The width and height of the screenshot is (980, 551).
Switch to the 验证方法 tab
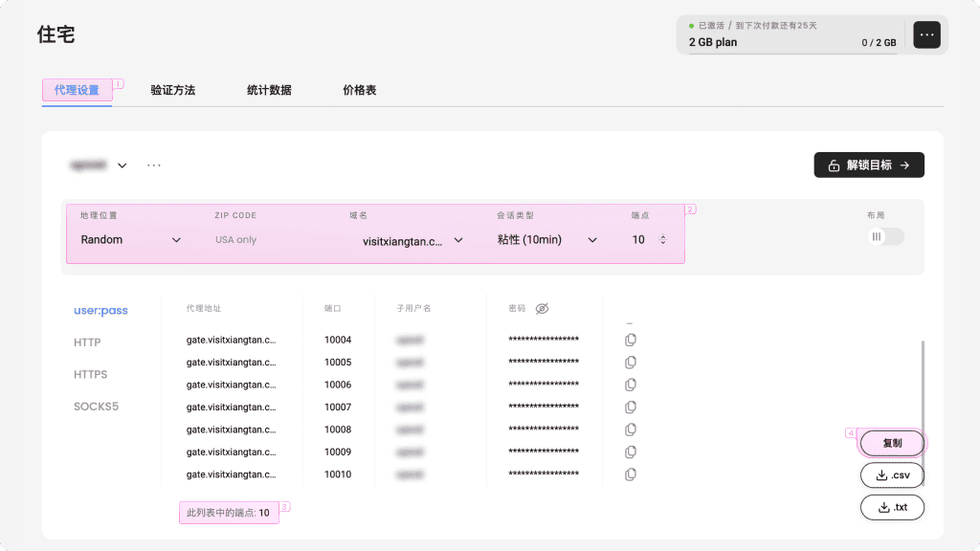pyautogui.click(x=173, y=90)
